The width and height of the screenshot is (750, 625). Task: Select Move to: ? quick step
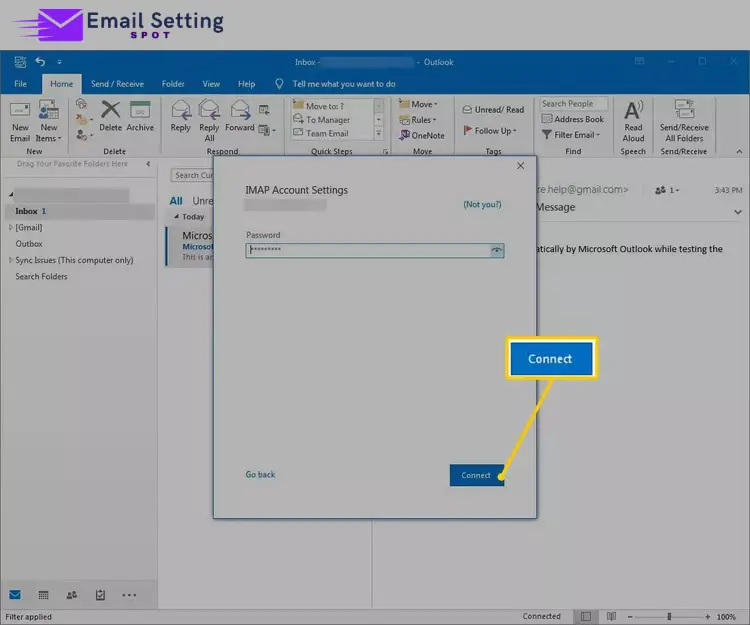tap(325, 106)
